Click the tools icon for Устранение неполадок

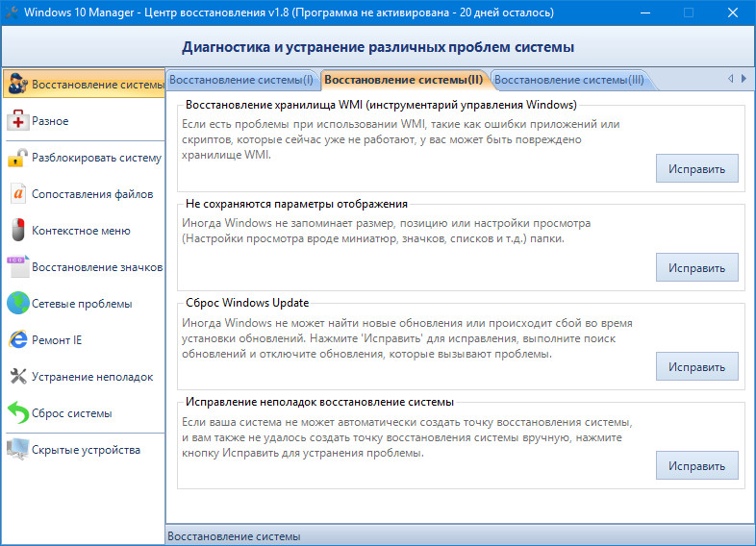pyautogui.click(x=18, y=377)
